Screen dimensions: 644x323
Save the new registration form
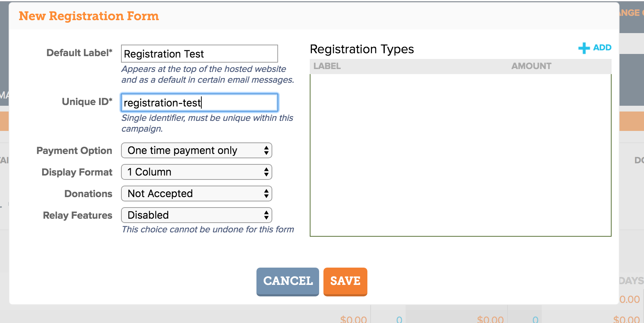(345, 282)
